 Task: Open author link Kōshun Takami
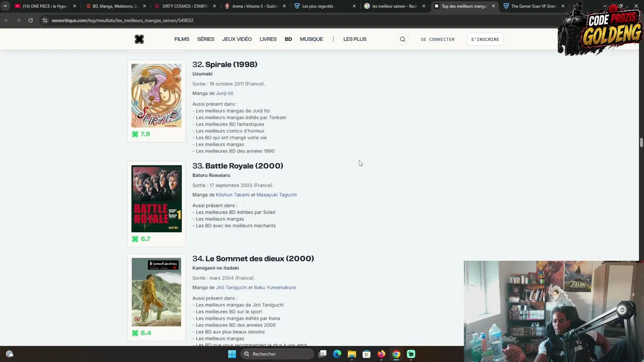click(x=232, y=195)
